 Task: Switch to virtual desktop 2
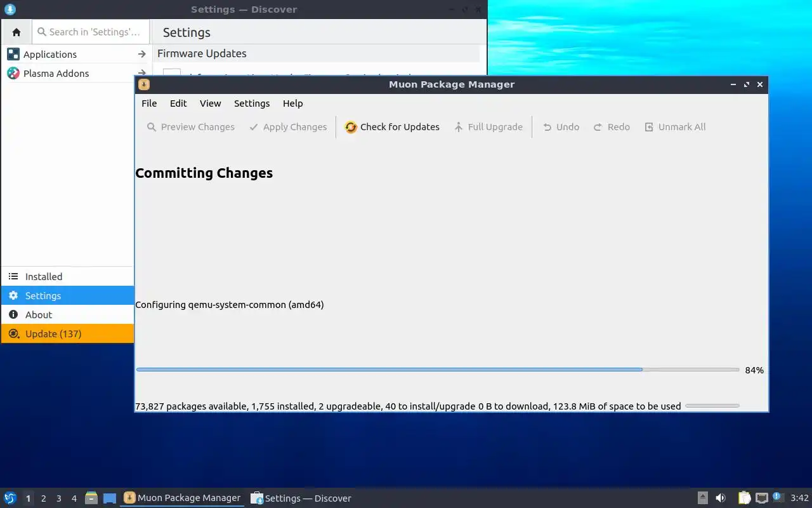coord(43,498)
